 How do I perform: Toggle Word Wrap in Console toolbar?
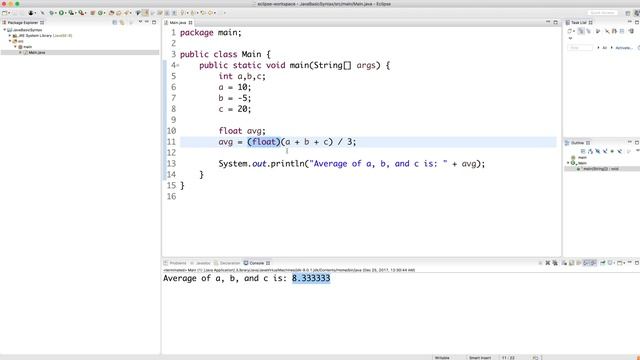point(578,263)
